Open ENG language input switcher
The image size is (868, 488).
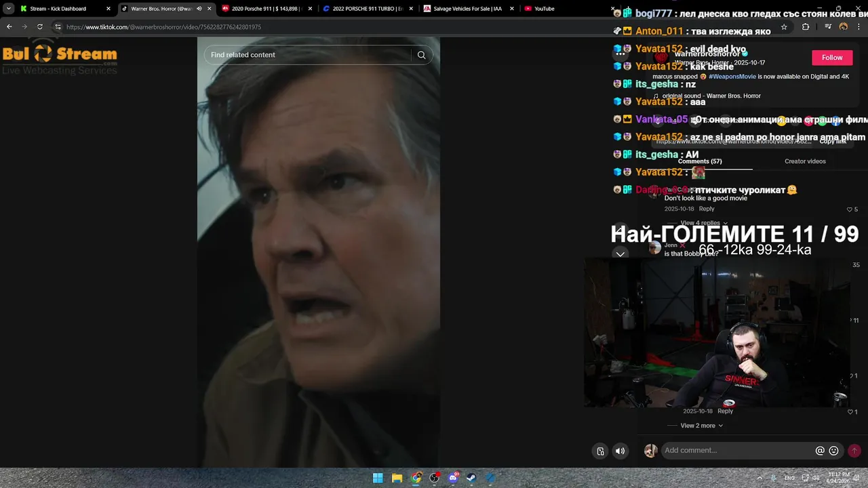tap(790, 478)
